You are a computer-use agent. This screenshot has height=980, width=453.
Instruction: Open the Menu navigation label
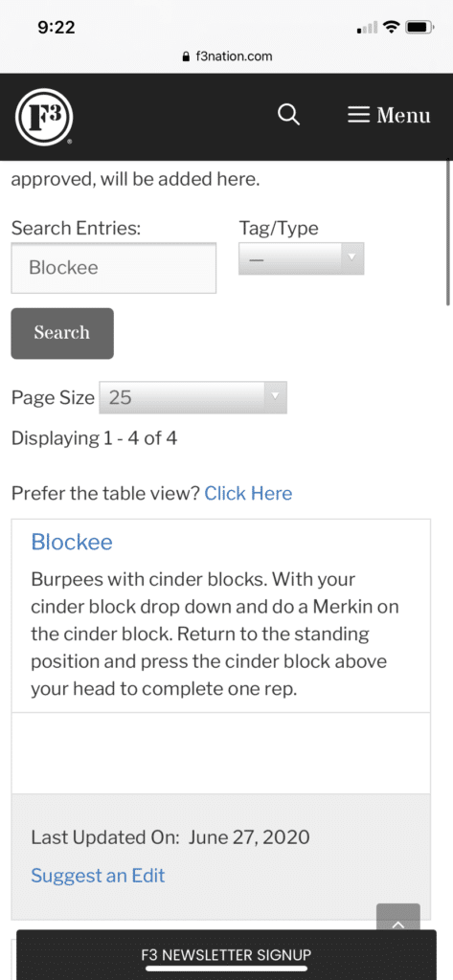click(x=403, y=116)
